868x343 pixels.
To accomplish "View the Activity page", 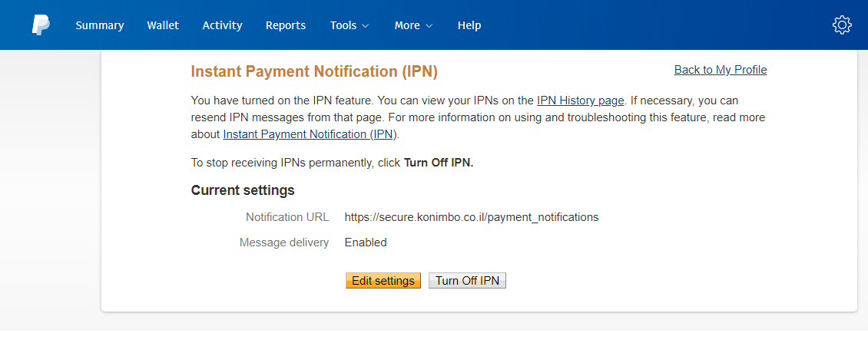I will coord(222,25).
